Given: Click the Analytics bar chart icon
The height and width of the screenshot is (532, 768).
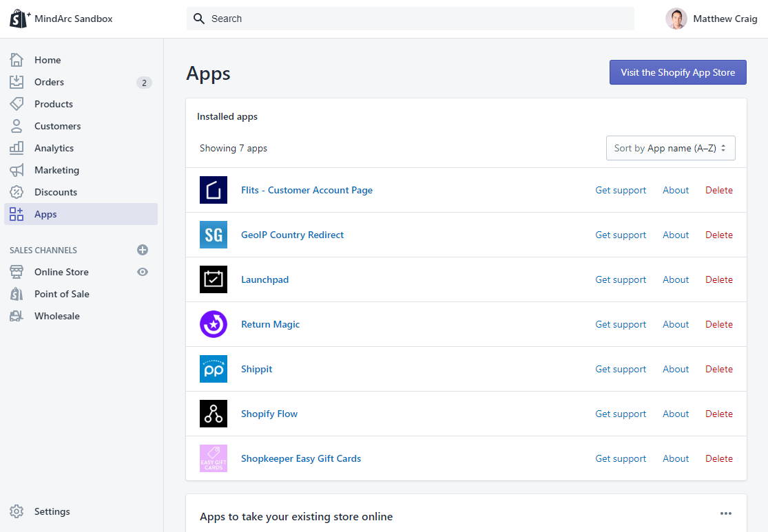Looking at the screenshot, I should coord(17,148).
